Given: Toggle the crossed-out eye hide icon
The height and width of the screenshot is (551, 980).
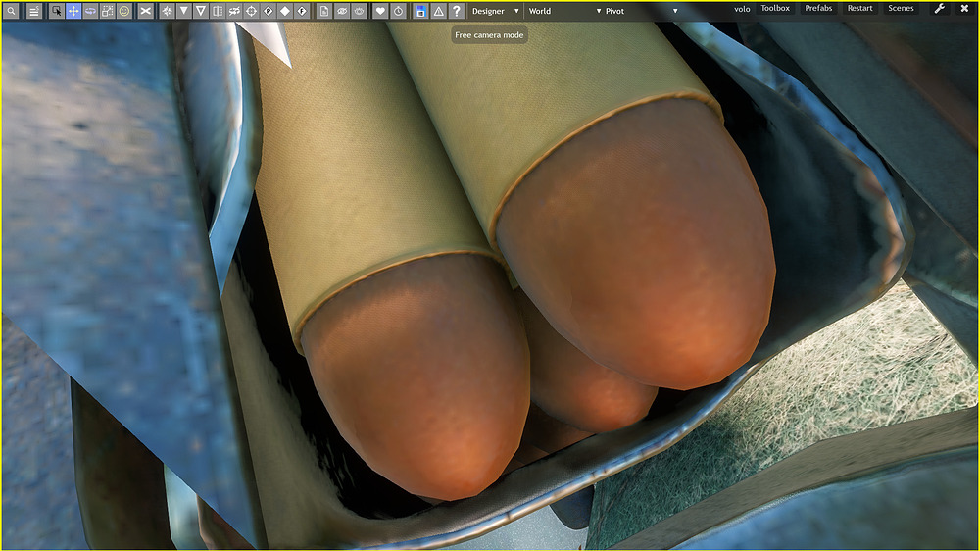Looking at the screenshot, I should pyautogui.click(x=342, y=11).
